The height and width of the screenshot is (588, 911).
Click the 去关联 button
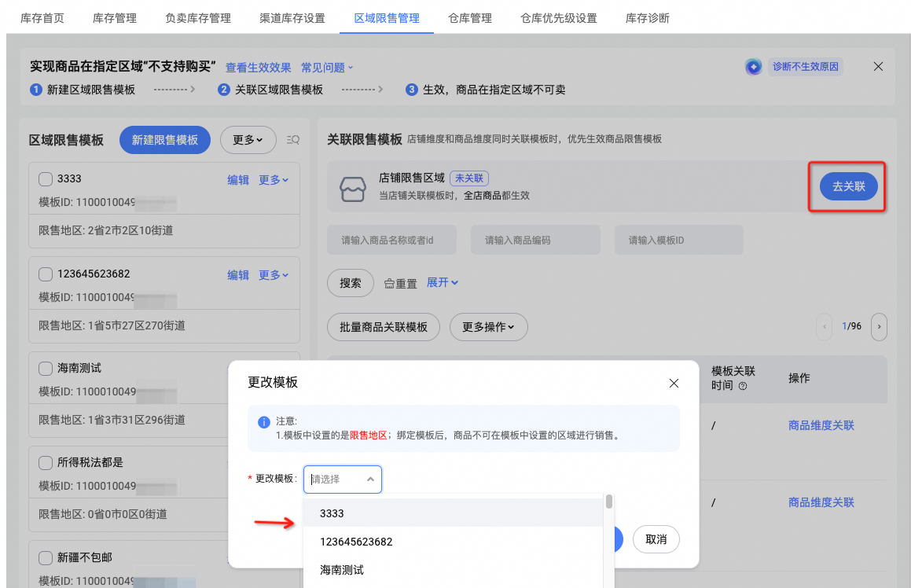click(x=848, y=186)
